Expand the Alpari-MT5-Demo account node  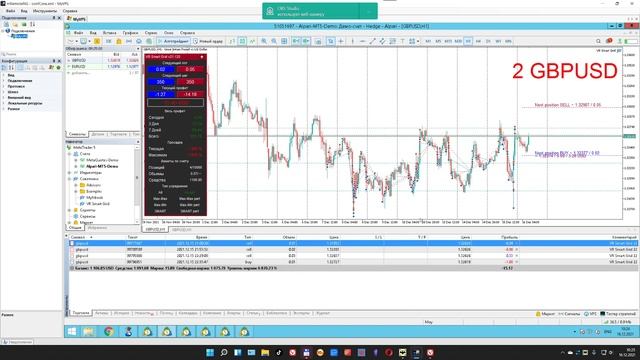click(76, 167)
